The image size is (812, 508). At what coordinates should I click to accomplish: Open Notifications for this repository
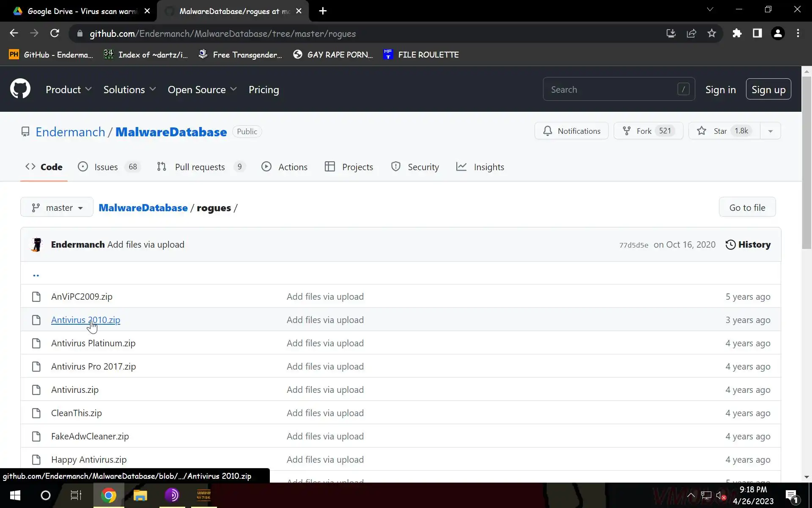pos(571,131)
